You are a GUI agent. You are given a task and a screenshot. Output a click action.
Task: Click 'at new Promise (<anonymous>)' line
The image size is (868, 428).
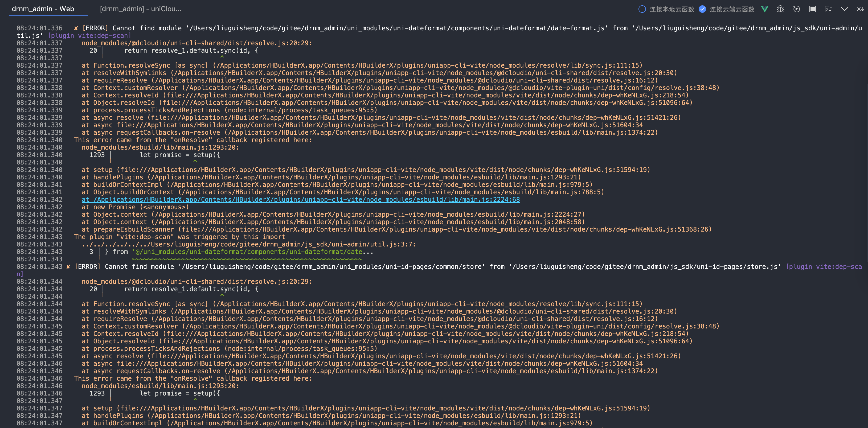coord(135,207)
